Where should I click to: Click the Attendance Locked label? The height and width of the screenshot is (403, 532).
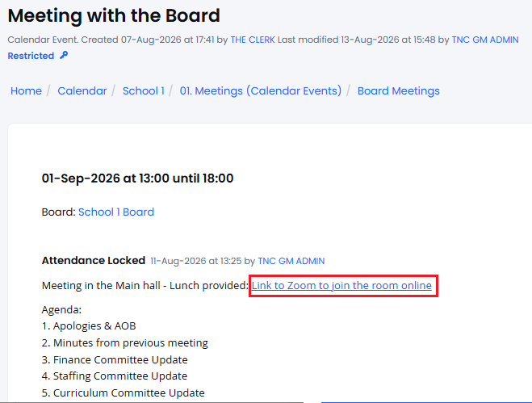click(94, 260)
